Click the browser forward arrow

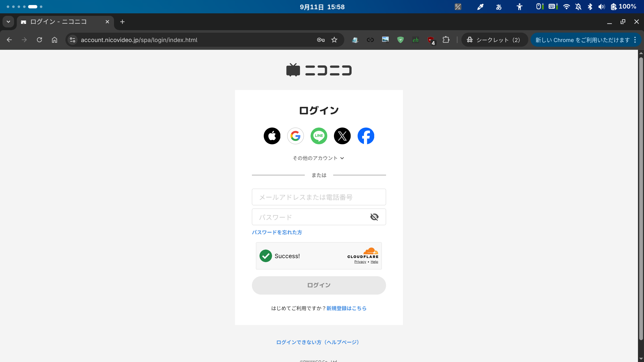coord(24,40)
